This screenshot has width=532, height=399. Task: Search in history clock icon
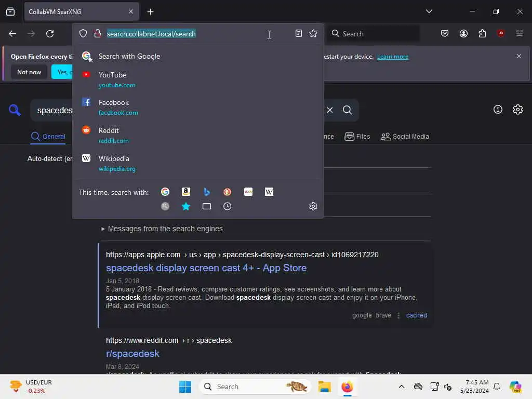[x=228, y=206]
